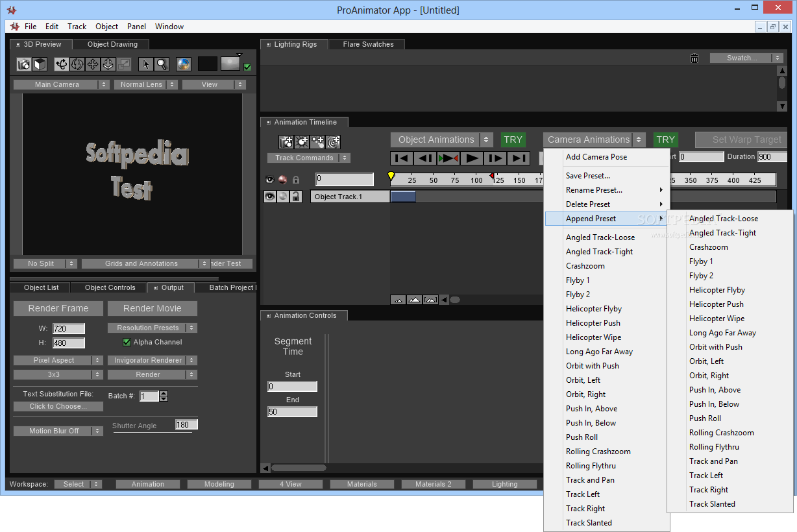Click the yellow playhead marker on timeline
This screenshot has width=797, height=532.
(391, 176)
